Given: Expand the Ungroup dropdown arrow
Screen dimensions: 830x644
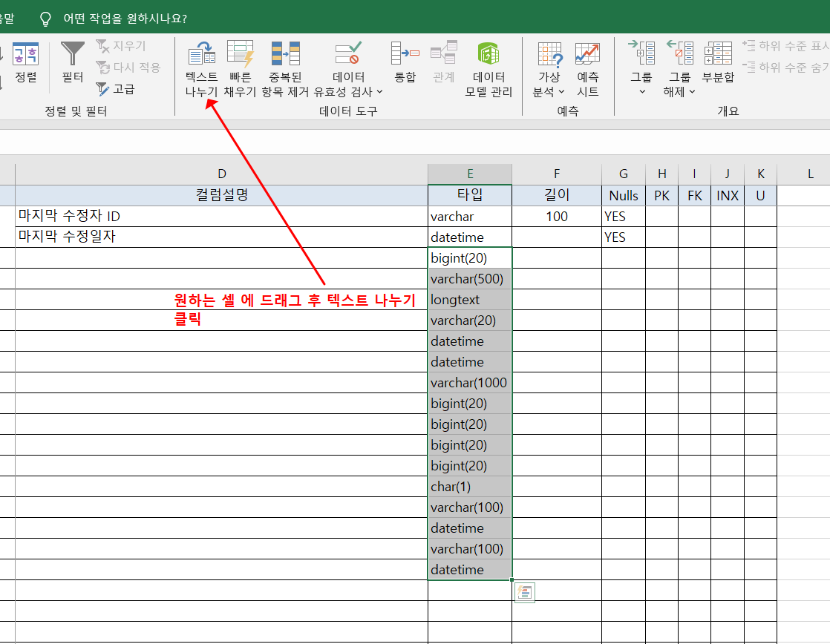Looking at the screenshot, I should [x=692, y=92].
